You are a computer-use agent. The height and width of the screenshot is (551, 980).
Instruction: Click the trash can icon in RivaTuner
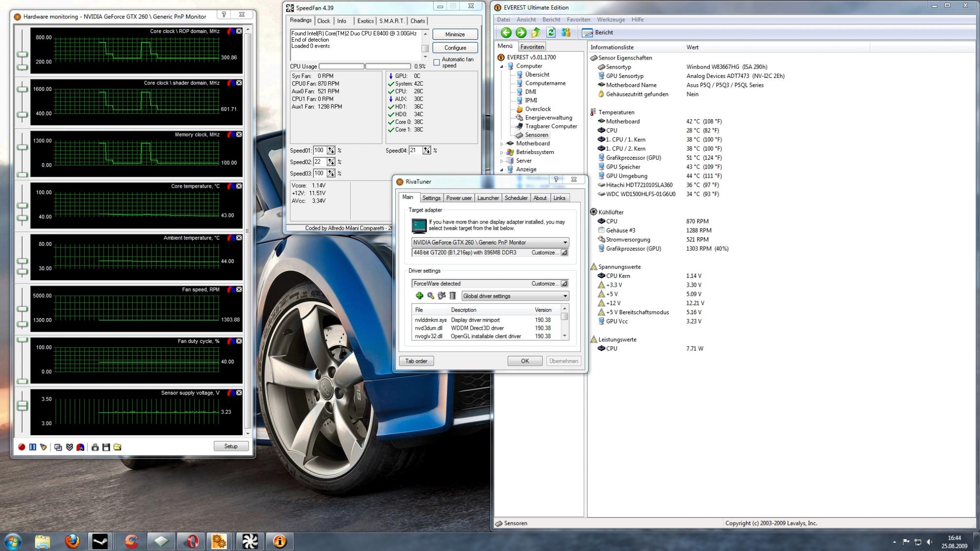452,296
